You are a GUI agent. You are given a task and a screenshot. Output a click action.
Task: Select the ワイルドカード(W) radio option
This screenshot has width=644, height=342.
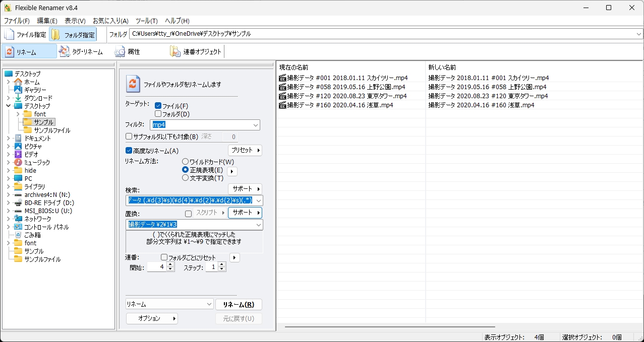point(185,162)
